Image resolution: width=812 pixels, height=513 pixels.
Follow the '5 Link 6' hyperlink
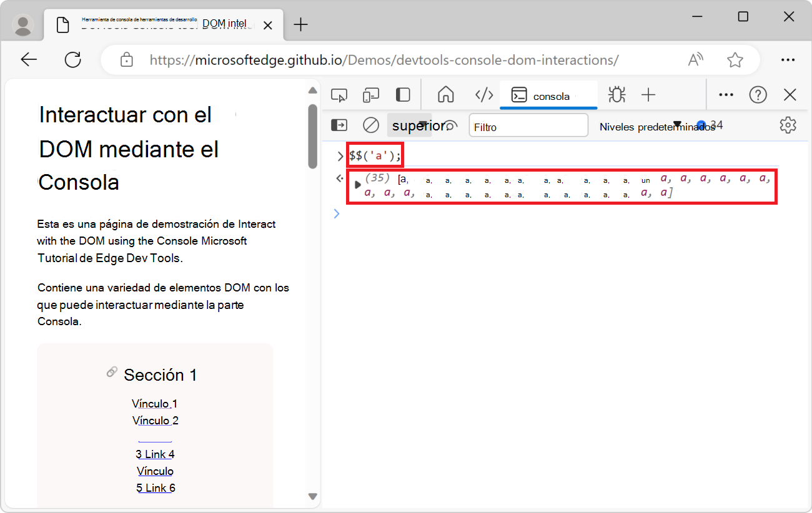click(x=155, y=487)
